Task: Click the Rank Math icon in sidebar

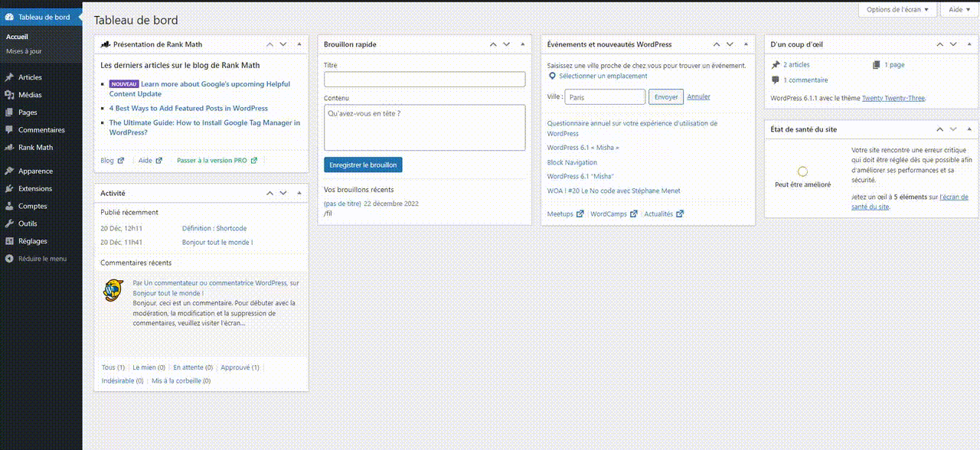Action: pyautogui.click(x=9, y=148)
